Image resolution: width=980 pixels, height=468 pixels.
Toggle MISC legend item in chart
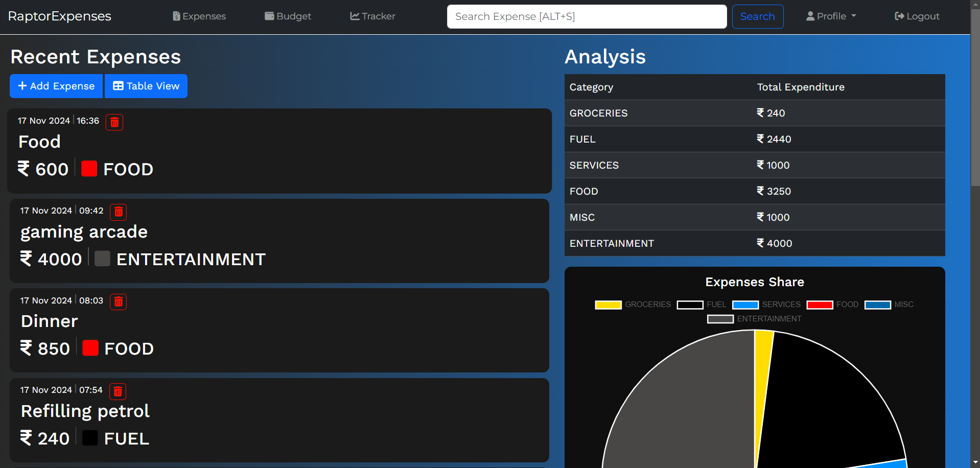pyautogui.click(x=889, y=305)
